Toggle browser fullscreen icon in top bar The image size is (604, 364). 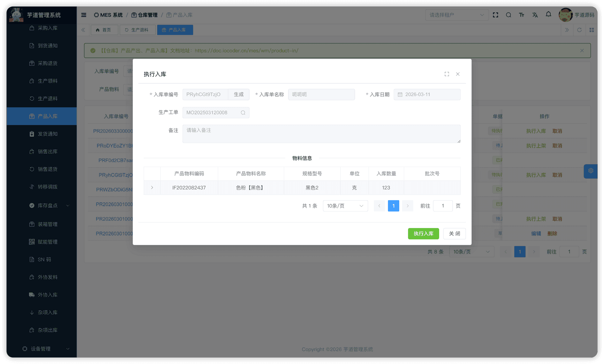(x=495, y=15)
